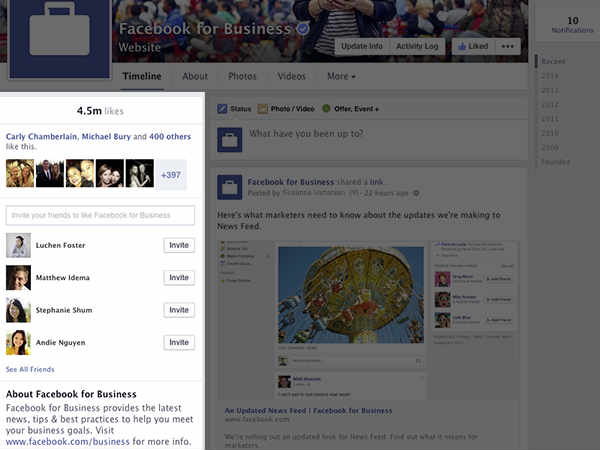Invite Andie Nguyen to like the page
The image size is (600, 450).
[x=179, y=342]
